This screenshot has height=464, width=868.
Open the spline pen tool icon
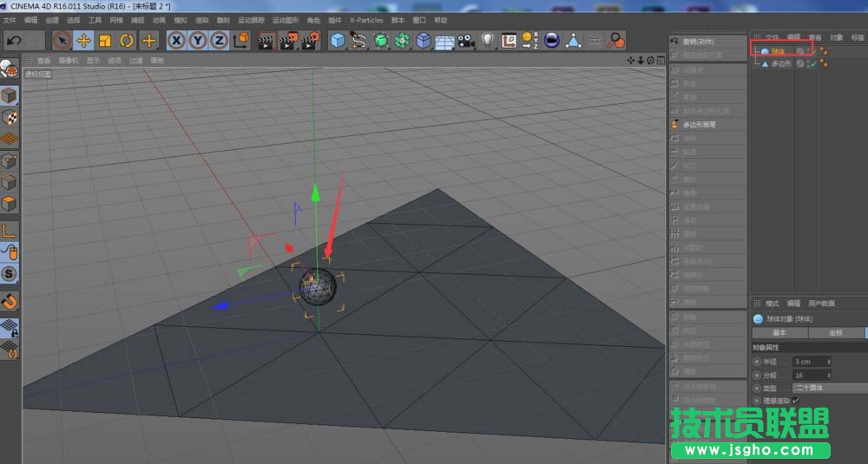(x=358, y=41)
